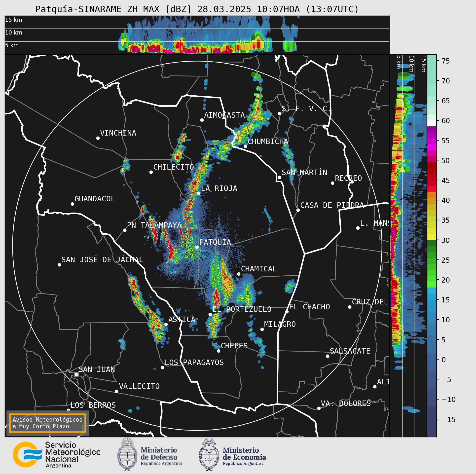This screenshot has width=476, height=474.
Task: Click the CHILECITO city marker dot
Action: 151,172
